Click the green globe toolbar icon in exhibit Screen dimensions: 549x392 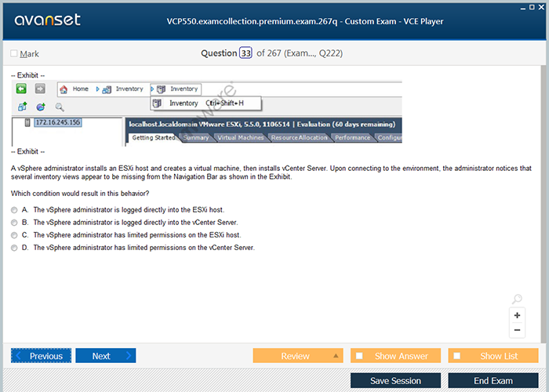pyautogui.click(x=41, y=107)
